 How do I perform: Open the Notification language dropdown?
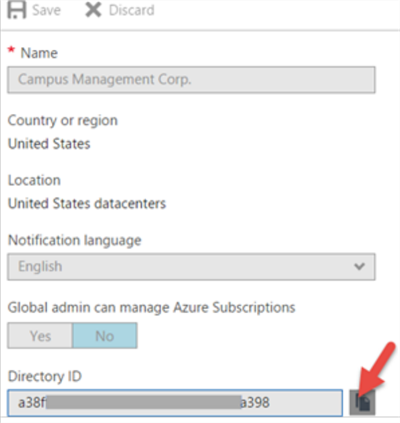click(x=191, y=267)
